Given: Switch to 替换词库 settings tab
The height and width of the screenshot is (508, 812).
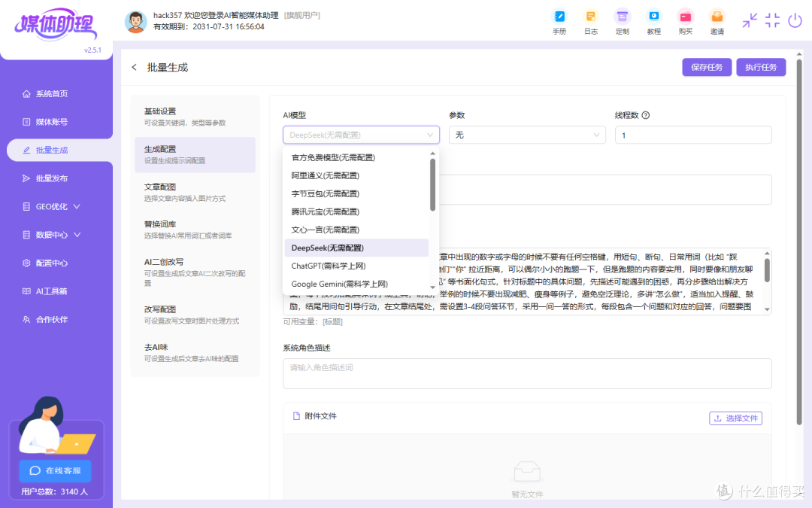Looking at the screenshot, I should (195, 230).
